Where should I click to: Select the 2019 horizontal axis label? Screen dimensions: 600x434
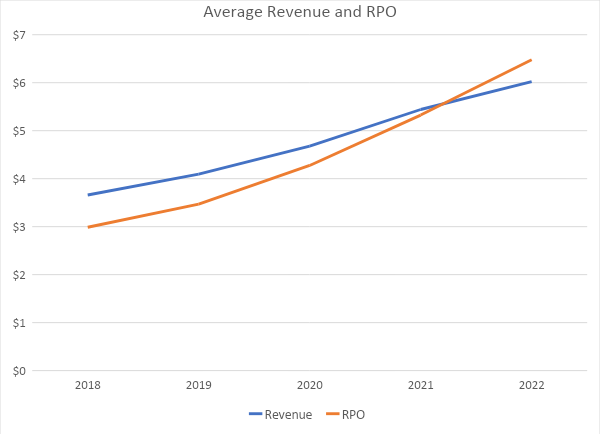pos(199,386)
